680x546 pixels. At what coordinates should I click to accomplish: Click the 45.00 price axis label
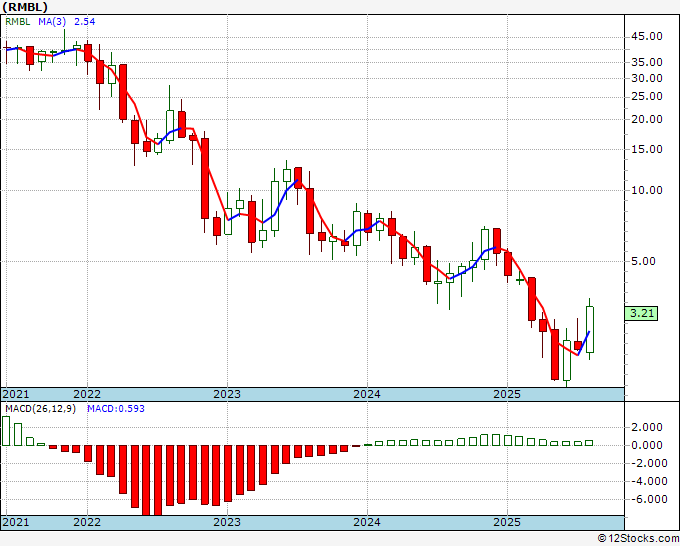[647, 36]
